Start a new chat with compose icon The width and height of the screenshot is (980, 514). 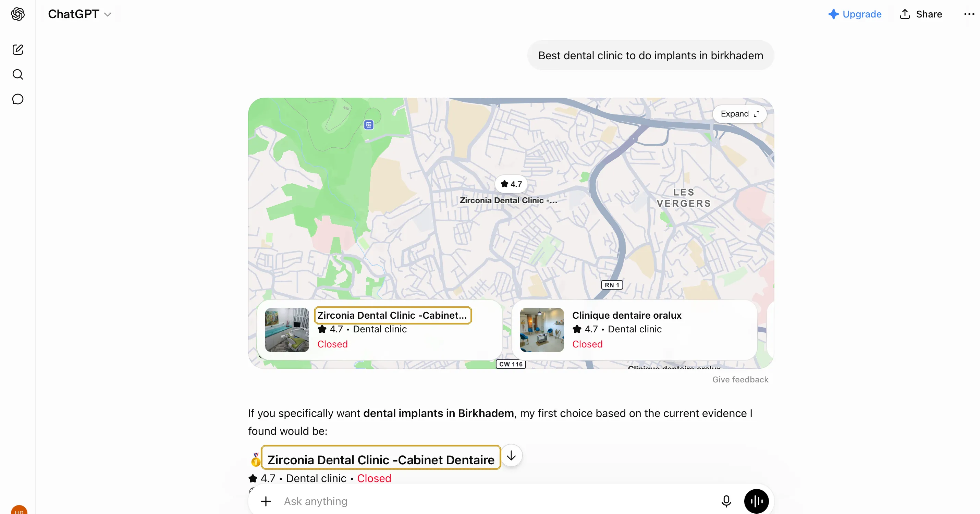point(17,49)
